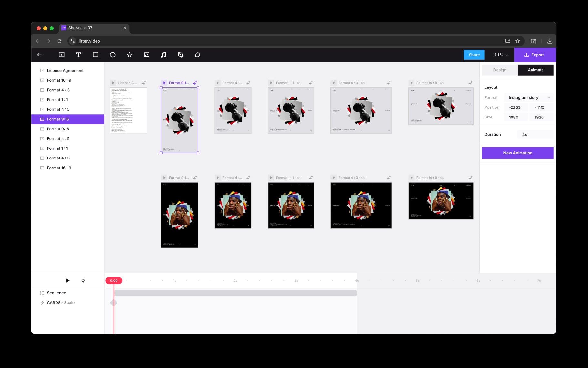588x368 pixels.
Task: Switch to the Animate tab
Action: click(x=535, y=70)
